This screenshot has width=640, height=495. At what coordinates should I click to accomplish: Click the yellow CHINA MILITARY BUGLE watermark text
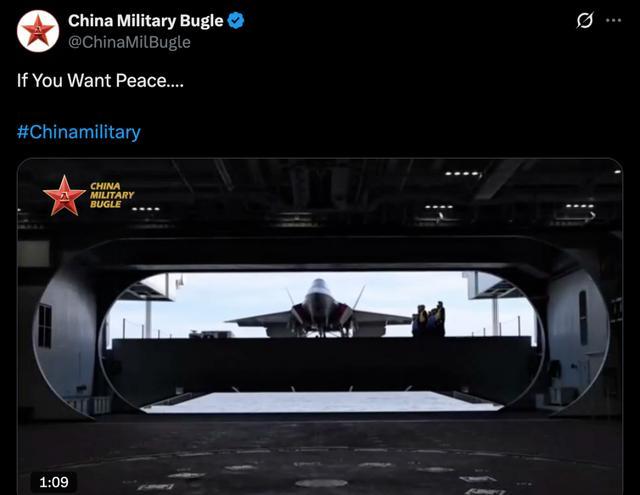[112, 195]
